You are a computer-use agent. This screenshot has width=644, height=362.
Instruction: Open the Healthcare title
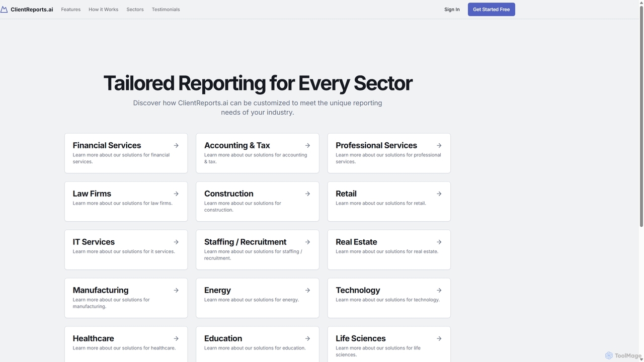(94, 338)
